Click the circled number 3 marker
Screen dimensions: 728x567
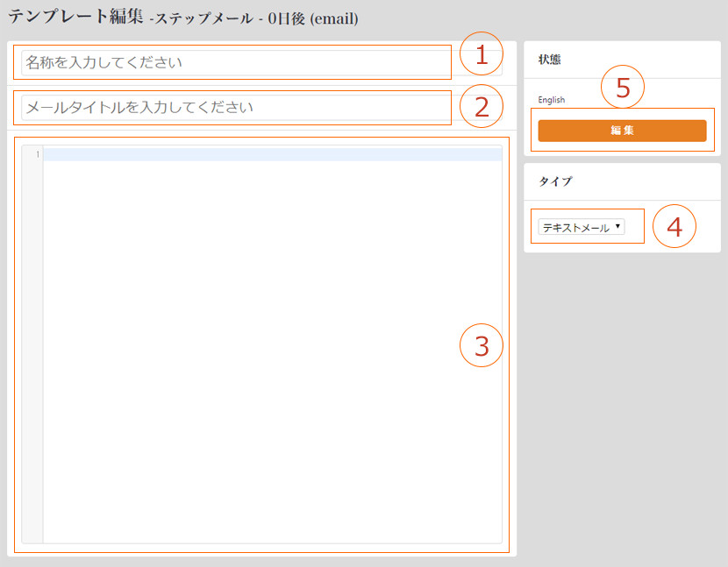click(481, 346)
